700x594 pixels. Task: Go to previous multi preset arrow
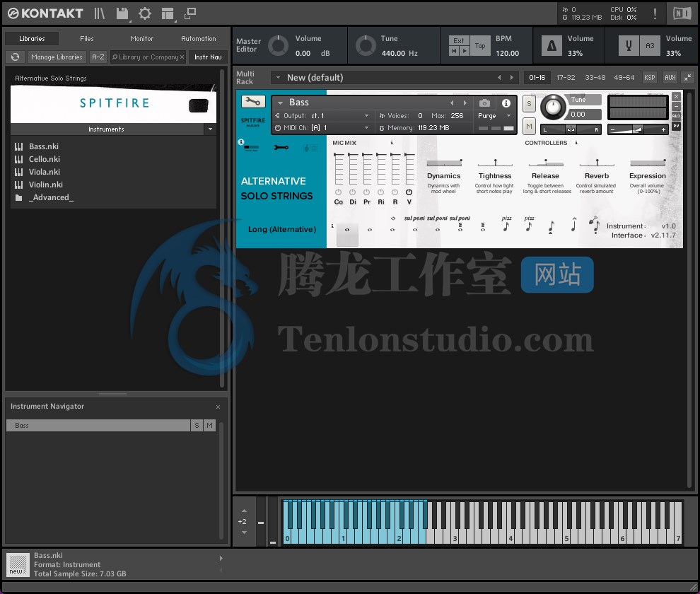tap(499, 77)
